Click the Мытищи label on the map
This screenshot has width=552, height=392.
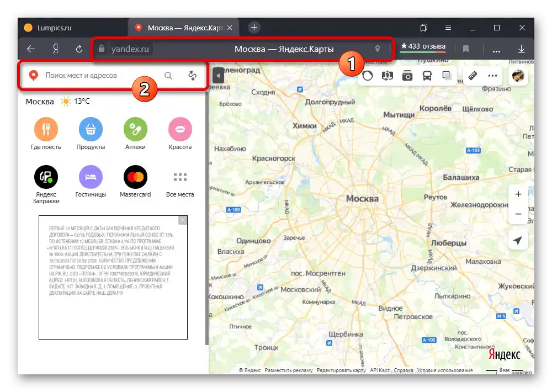click(399, 115)
